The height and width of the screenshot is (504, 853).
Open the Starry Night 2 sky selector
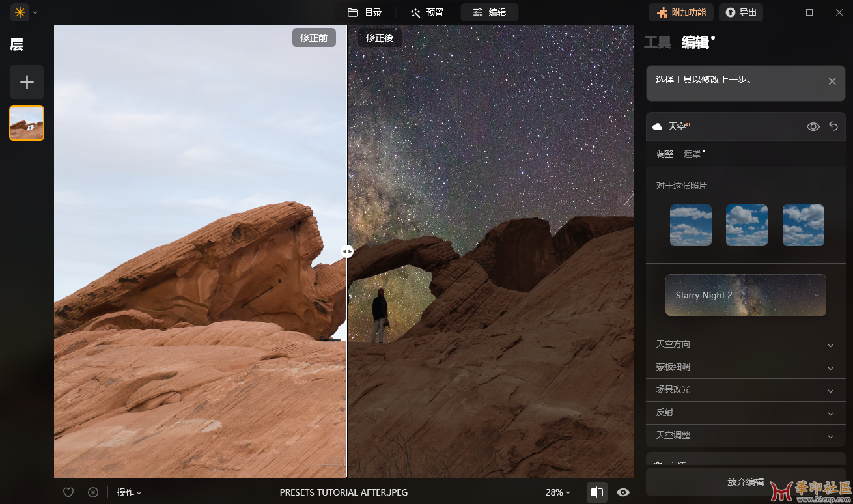[x=746, y=295]
